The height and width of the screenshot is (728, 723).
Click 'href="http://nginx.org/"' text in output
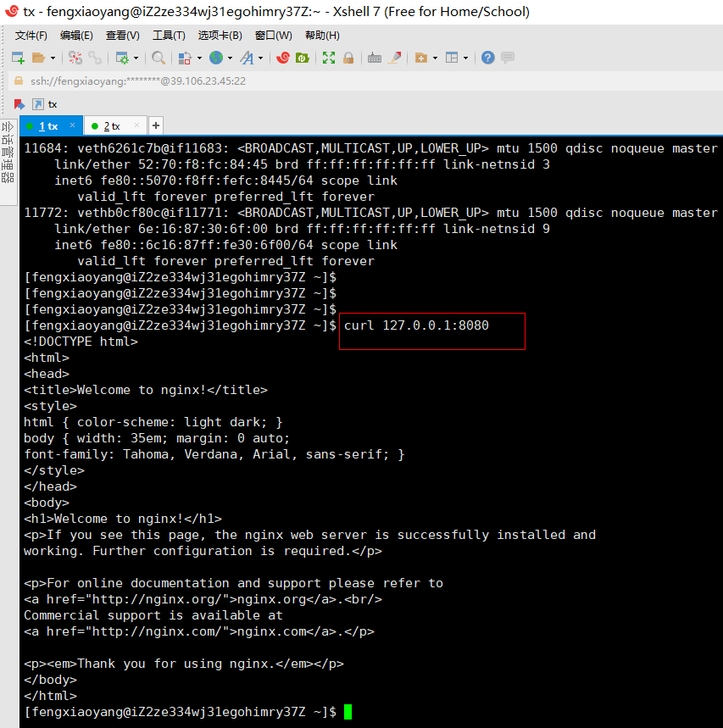137,599
